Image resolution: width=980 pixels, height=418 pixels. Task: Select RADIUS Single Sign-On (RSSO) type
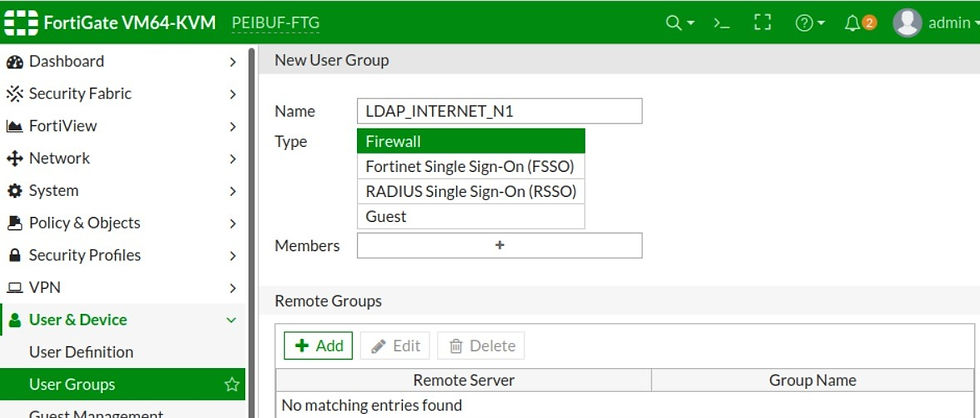pos(471,191)
